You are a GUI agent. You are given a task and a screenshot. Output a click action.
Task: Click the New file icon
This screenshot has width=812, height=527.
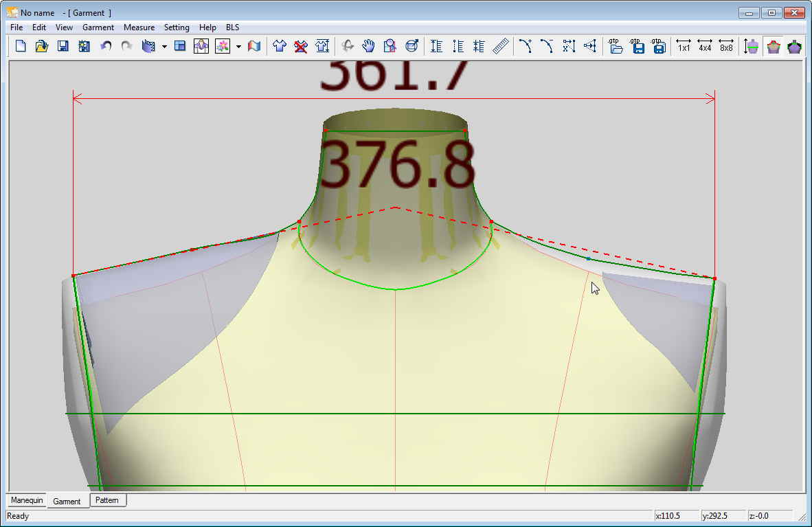tap(21, 46)
